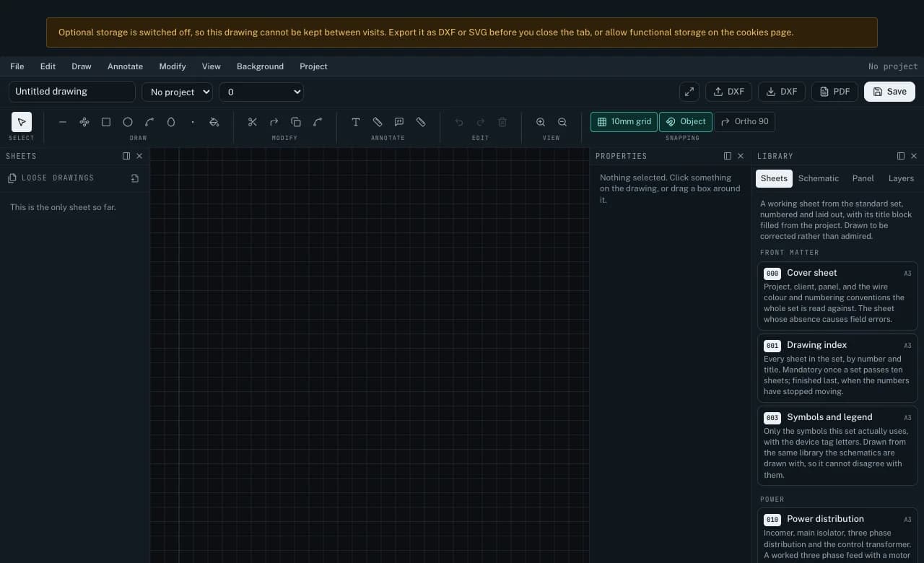The height and width of the screenshot is (563, 924).
Task: Click the DXF download export button
Action: point(782,92)
